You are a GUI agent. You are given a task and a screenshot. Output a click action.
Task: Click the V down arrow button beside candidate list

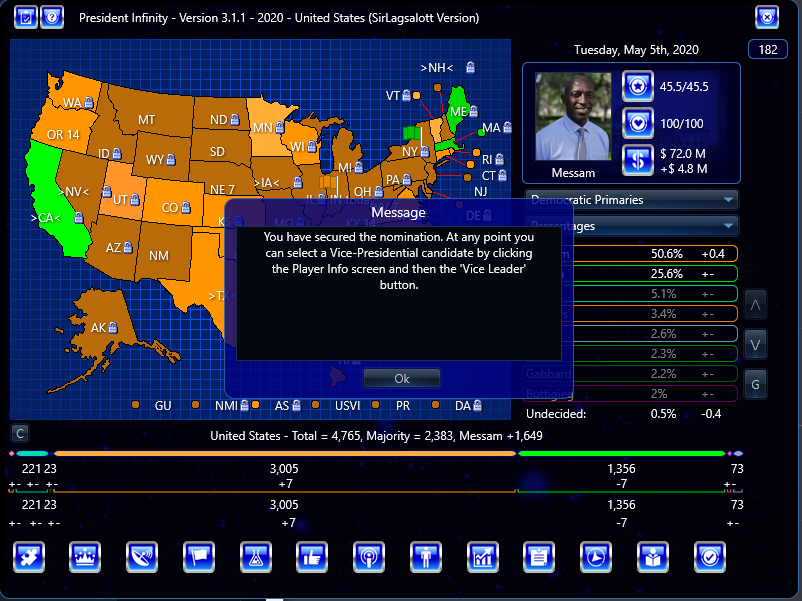point(755,345)
